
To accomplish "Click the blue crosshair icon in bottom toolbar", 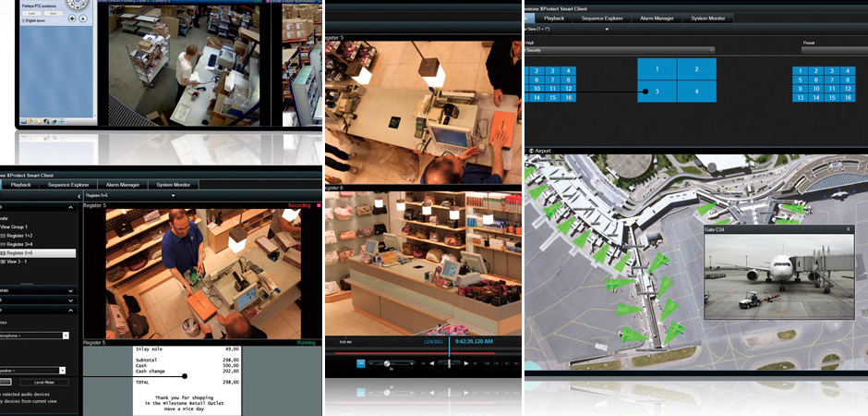I will [62, 121].
